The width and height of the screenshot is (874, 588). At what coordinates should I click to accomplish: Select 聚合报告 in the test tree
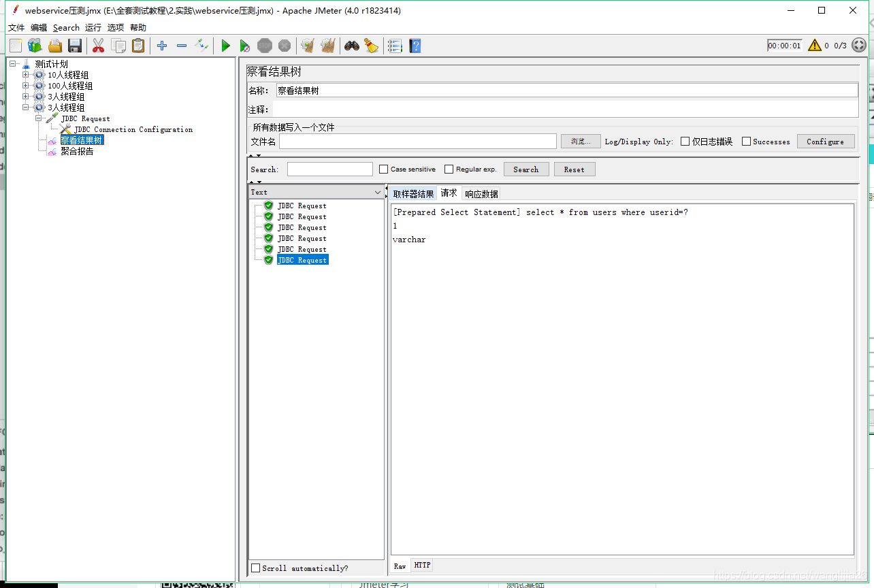77,151
